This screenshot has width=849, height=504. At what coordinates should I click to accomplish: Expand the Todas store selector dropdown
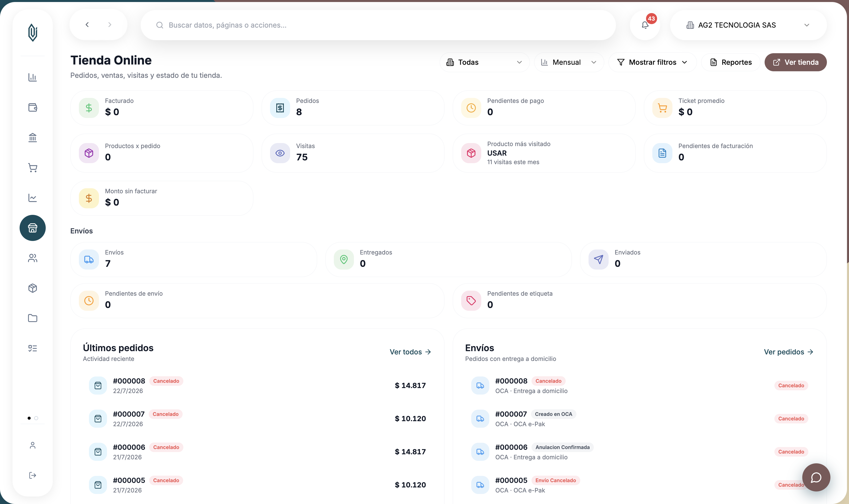484,62
